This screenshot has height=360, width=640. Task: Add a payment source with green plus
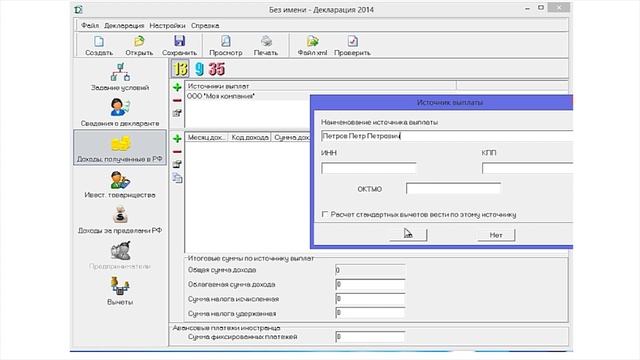(177, 87)
